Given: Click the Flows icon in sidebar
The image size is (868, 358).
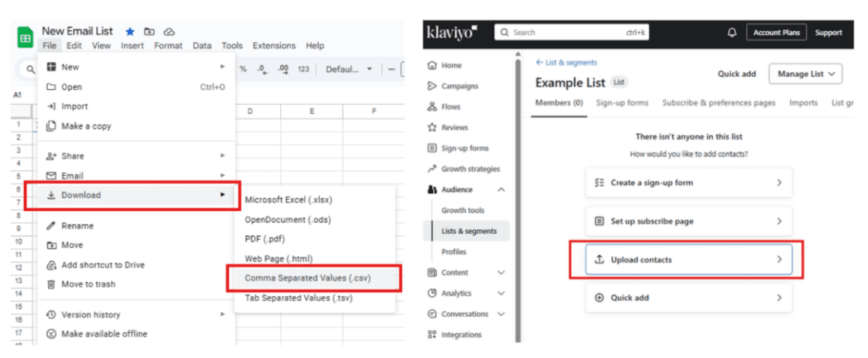Looking at the screenshot, I should 432,106.
